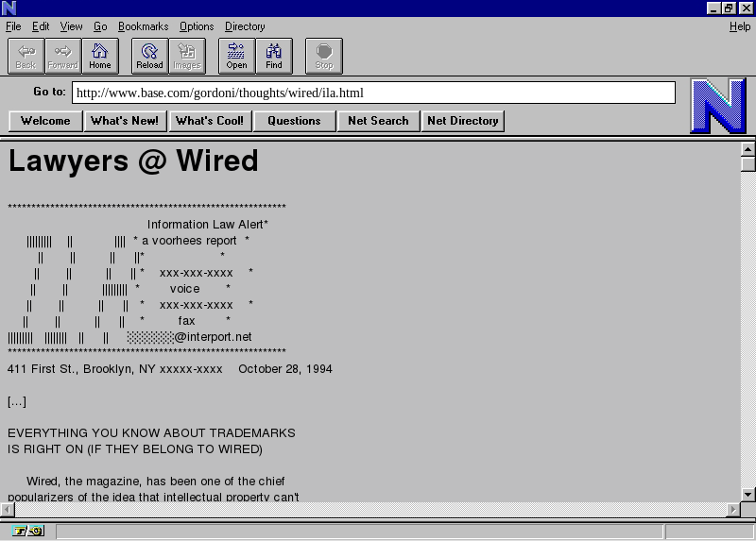Click the Go to URL field
The image size is (756, 541).
[x=374, y=93]
